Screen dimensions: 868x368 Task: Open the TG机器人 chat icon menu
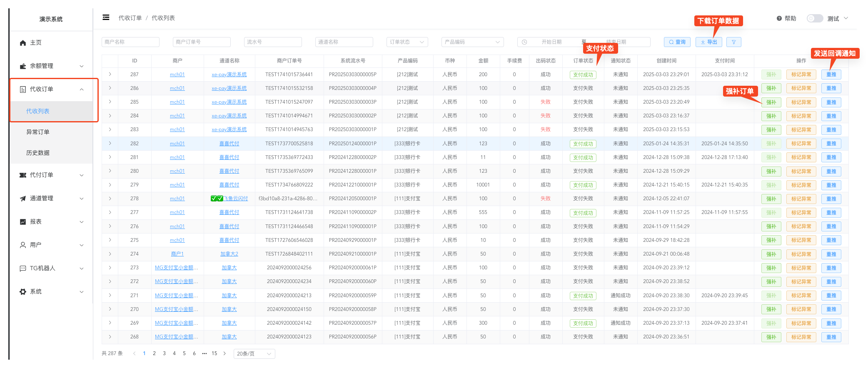[x=23, y=269]
